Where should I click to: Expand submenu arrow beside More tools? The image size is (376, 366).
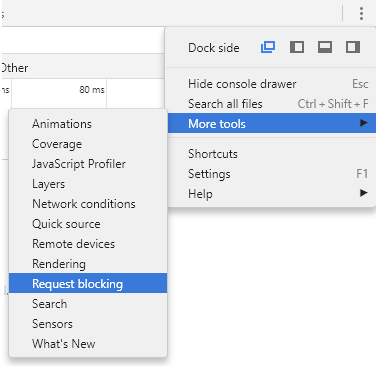[x=364, y=123]
